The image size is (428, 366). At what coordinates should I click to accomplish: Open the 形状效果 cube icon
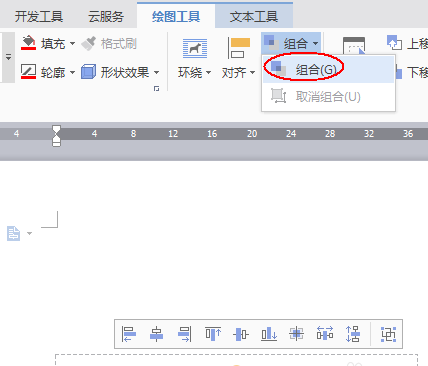tap(88, 72)
